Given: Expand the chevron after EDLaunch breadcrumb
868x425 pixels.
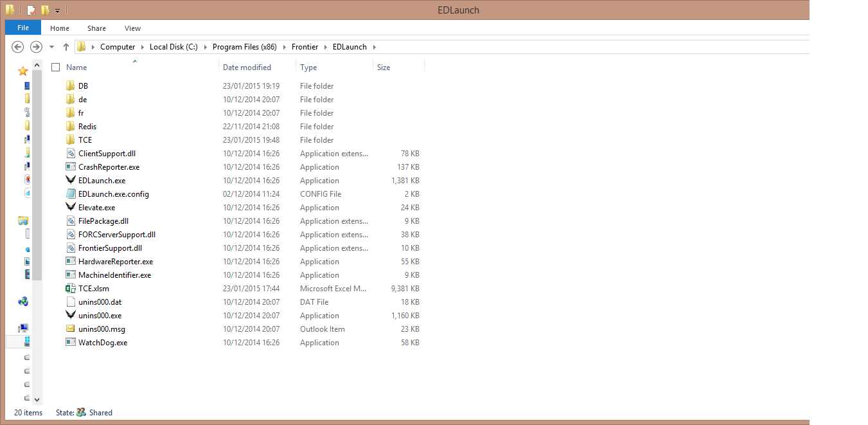Looking at the screenshot, I should tap(375, 47).
